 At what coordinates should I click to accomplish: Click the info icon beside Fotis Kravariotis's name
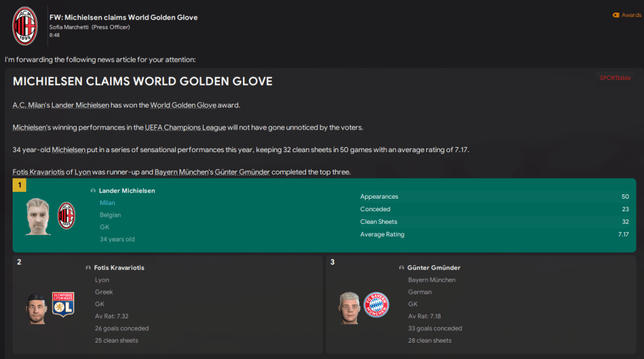point(88,268)
